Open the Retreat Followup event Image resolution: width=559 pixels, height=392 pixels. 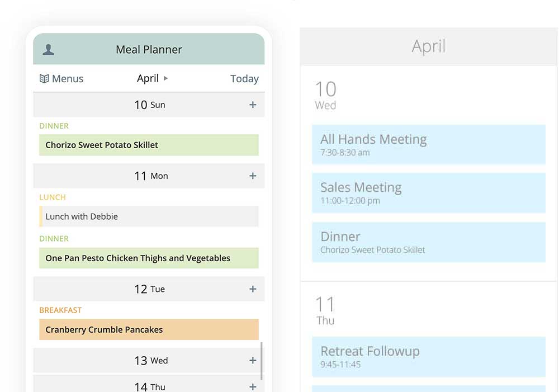429,357
